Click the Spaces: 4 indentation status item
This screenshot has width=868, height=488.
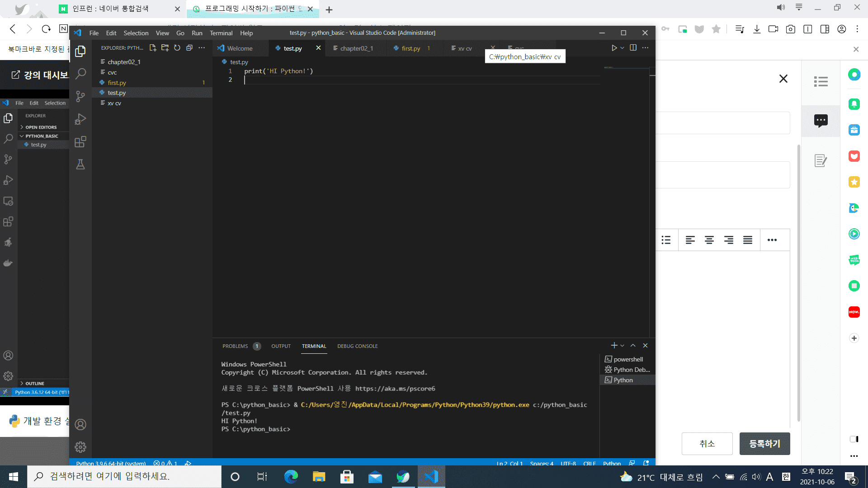click(x=542, y=463)
